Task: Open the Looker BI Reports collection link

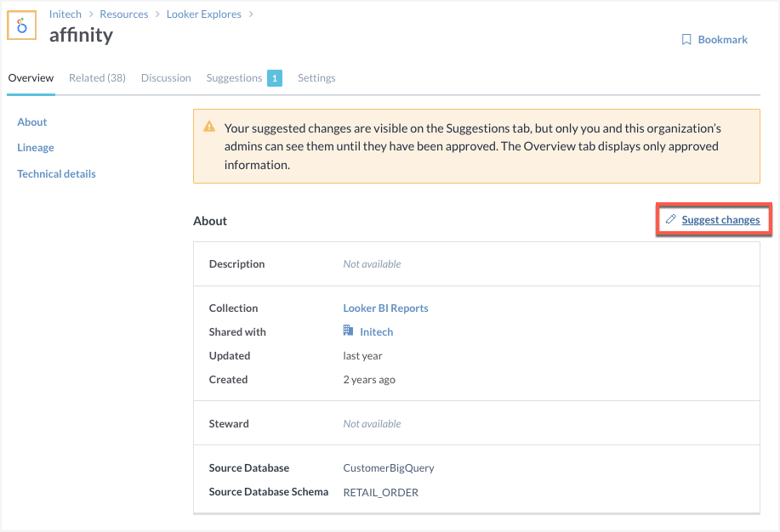Action: pyautogui.click(x=385, y=308)
